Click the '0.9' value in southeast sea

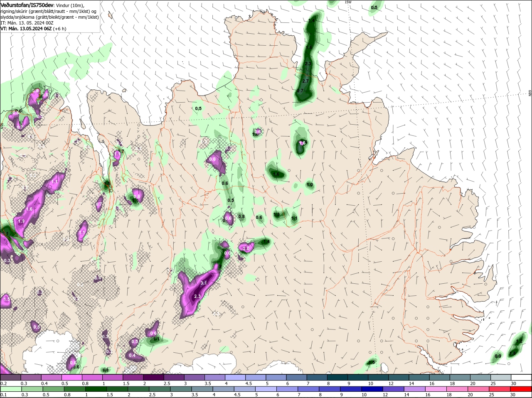[x=498, y=356]
